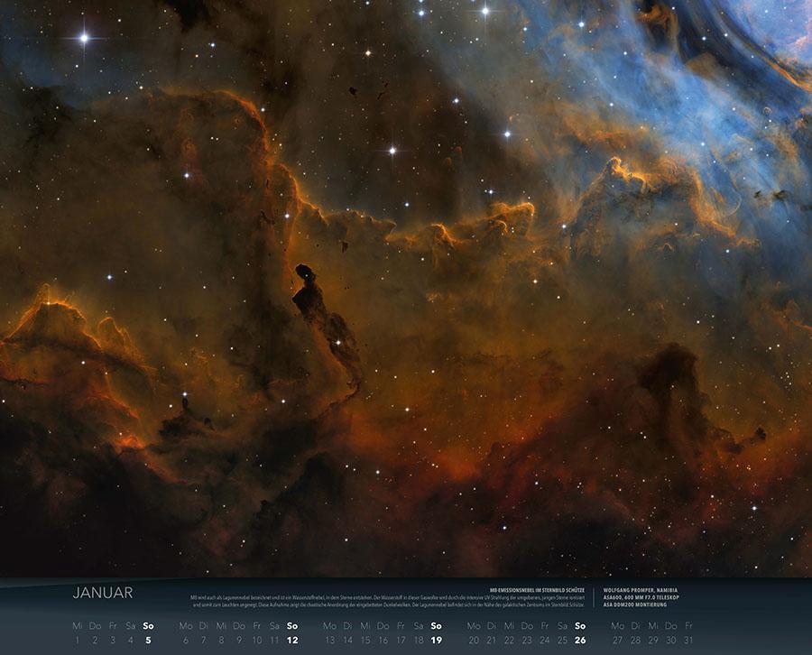Click the Lagoon Nebula description paragraph
This screenshot has height=655, width=812.
click(x=386, y=601)
